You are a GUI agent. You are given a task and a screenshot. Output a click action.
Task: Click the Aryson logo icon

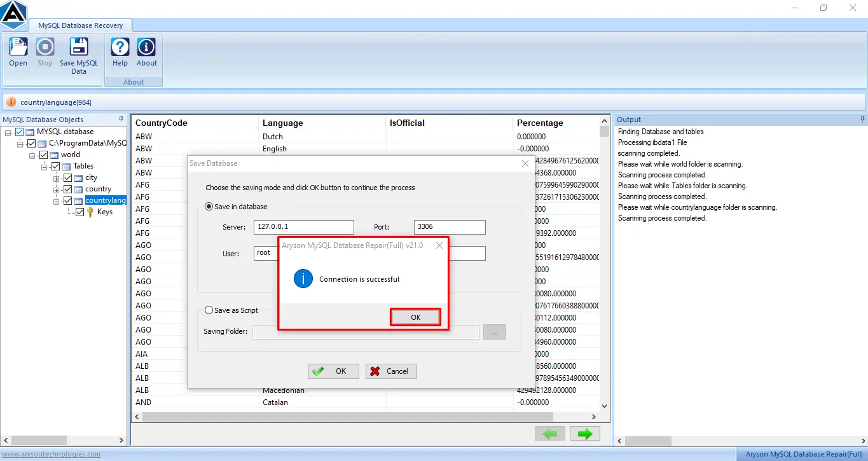click(13, 14)
